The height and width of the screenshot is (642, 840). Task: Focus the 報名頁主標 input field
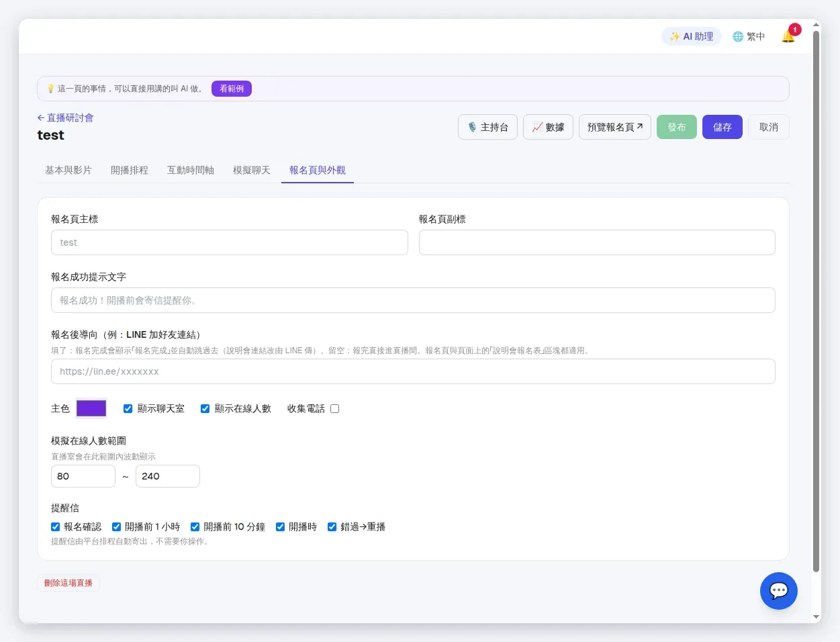click(x=230, y=242)
